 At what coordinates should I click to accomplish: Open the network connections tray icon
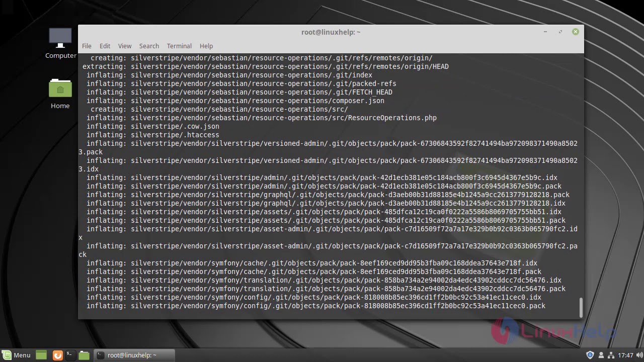tap(610, 355)
